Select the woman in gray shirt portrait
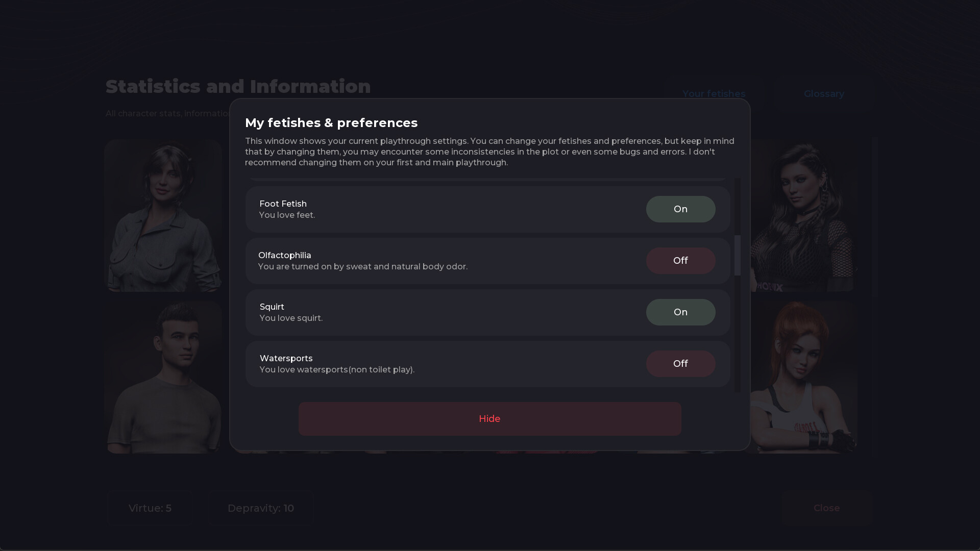This screenshot has width=980, height=551. click(x=163, y=215)
